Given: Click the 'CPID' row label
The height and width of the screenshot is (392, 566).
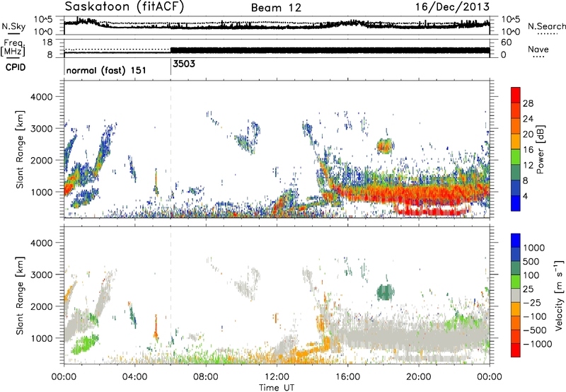Looking at the screenshot, I should tap(16, 67).
